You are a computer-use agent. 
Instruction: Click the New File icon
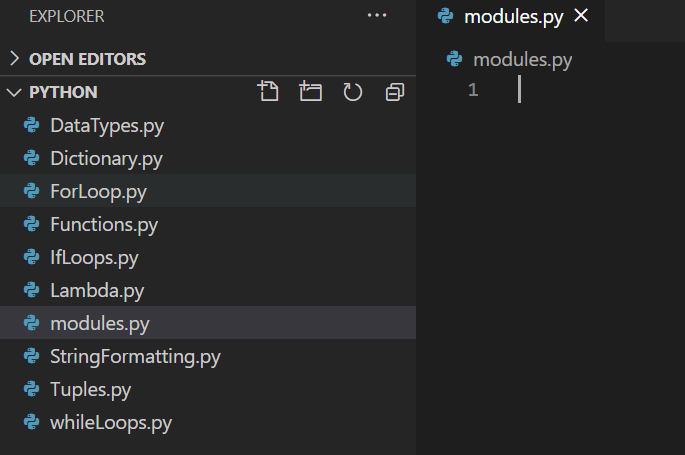[268, 92]
